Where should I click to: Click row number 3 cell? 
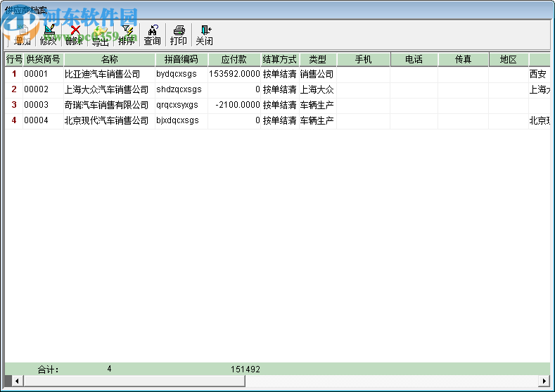(14, 105)
